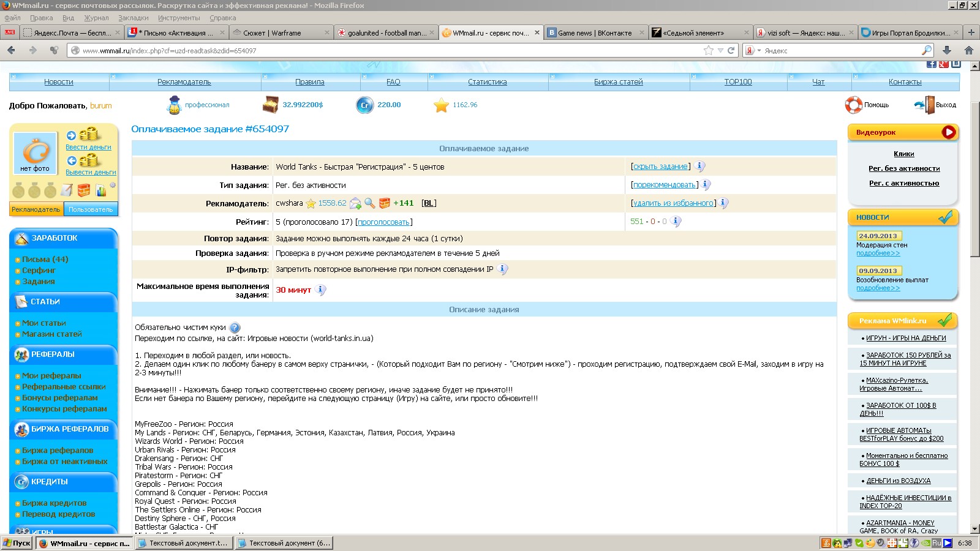Switch to the Яндекс.Почта browser tab
The height and width of the screenshot is (551, 980).
click(x=72, y=33)
